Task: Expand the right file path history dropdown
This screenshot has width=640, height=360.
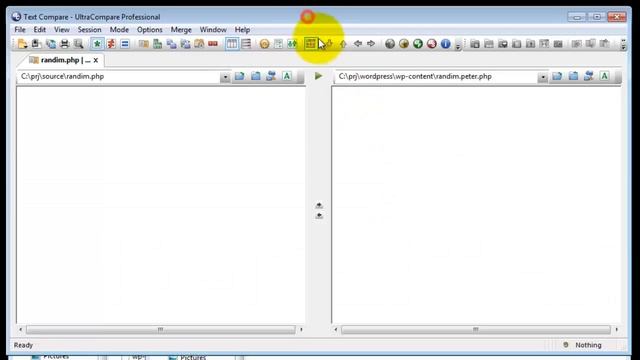Action: pyautogui.click(x=542, y=77)
